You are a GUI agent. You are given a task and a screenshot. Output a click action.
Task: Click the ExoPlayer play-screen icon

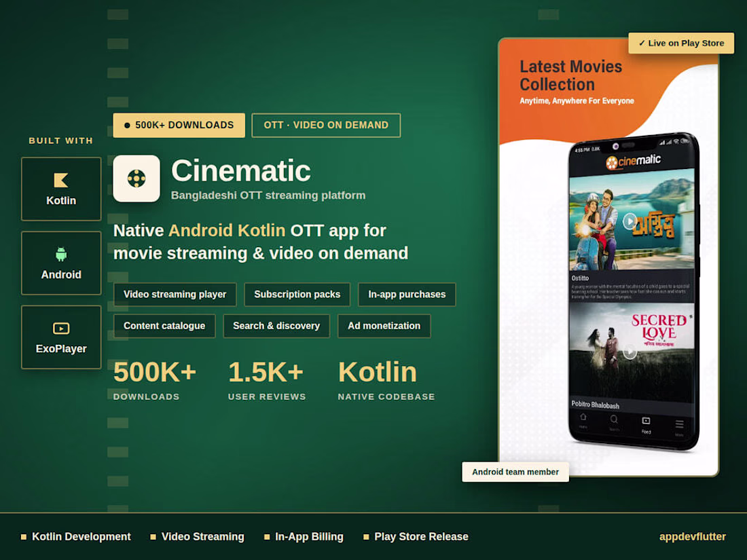(x=61, y=329)
